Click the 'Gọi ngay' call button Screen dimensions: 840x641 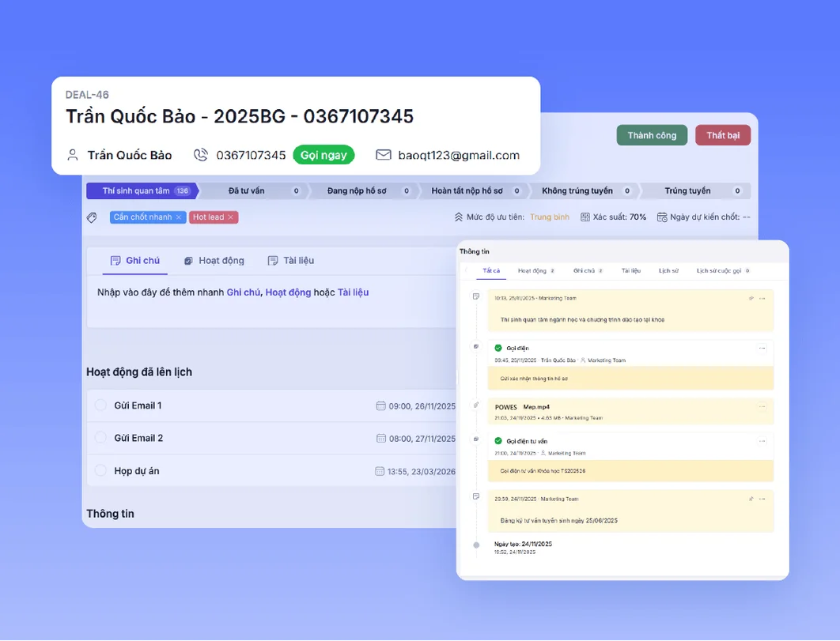[324, 155]
